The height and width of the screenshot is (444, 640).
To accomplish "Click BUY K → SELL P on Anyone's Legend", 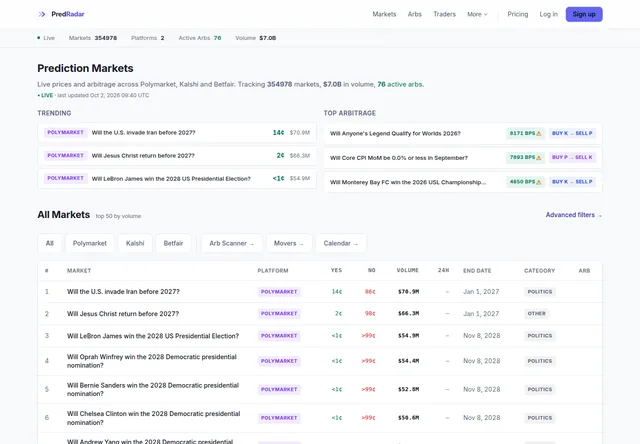I will 572,133.
